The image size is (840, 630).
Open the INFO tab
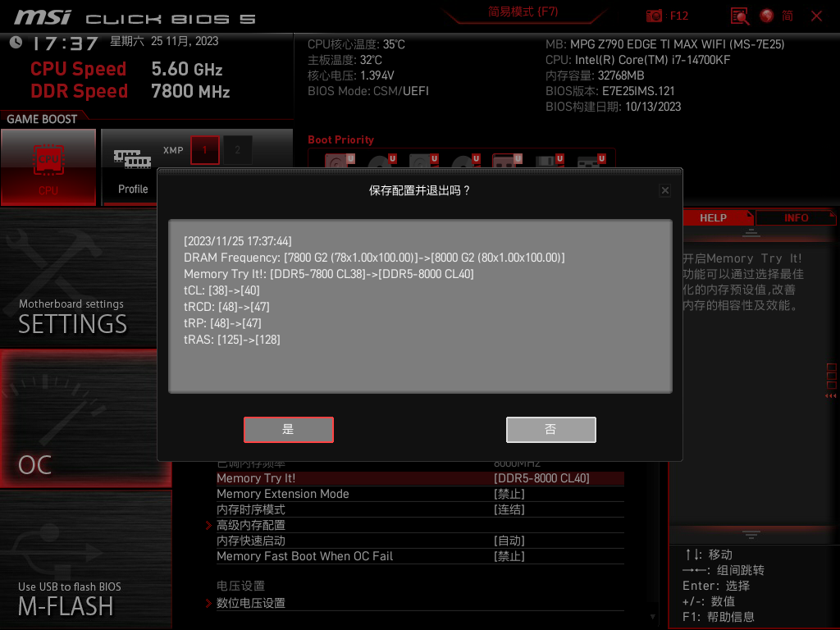(796, 218)
